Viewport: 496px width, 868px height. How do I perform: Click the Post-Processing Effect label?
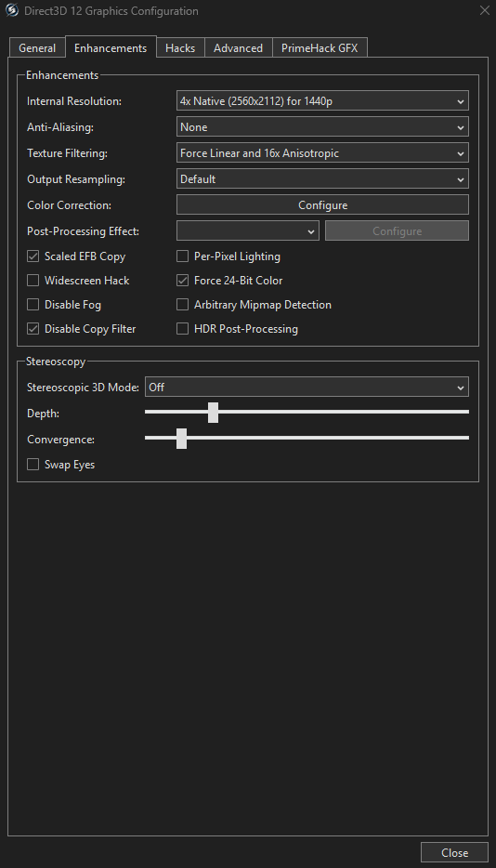(83, 231)
